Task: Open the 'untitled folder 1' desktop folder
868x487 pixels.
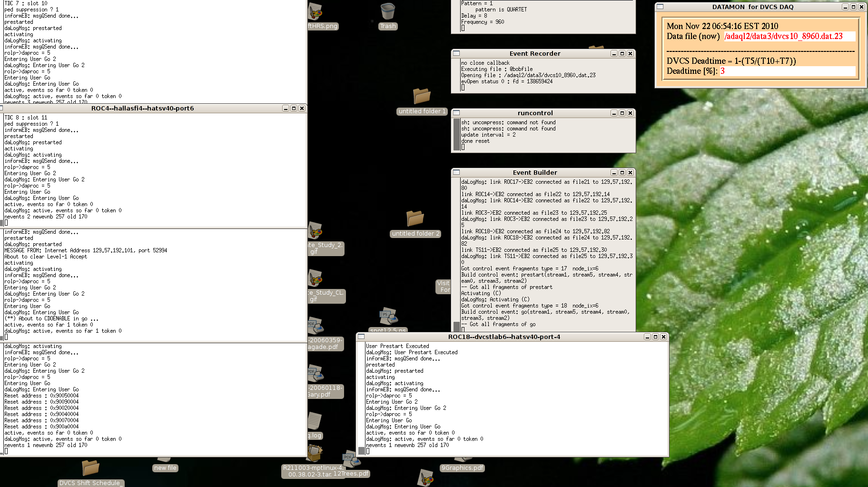Action: click(x=422, y=96)
